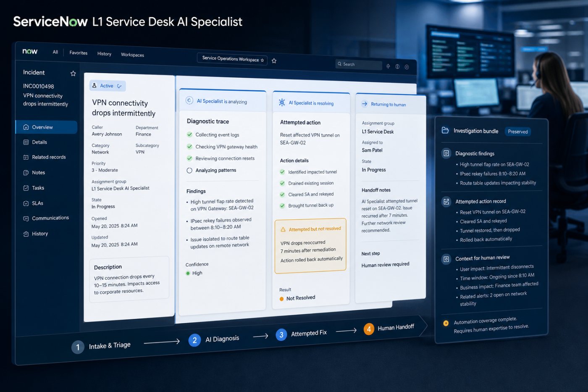
Task: Click the Investigation bundle folder icon
Action: [x=445, y=131]
